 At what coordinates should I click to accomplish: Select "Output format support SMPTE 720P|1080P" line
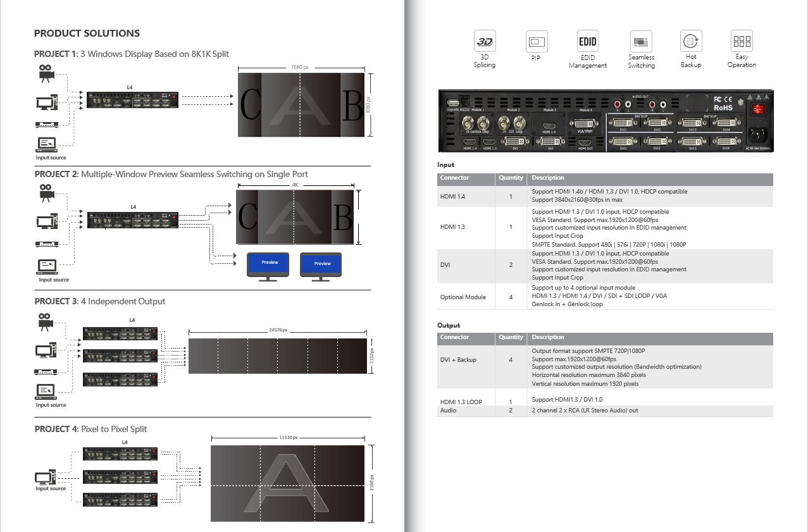(x=588, y=351)
